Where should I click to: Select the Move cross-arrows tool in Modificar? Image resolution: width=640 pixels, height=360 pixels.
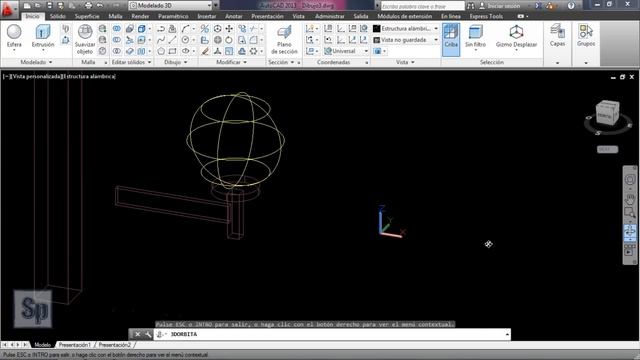pos(229,29)
